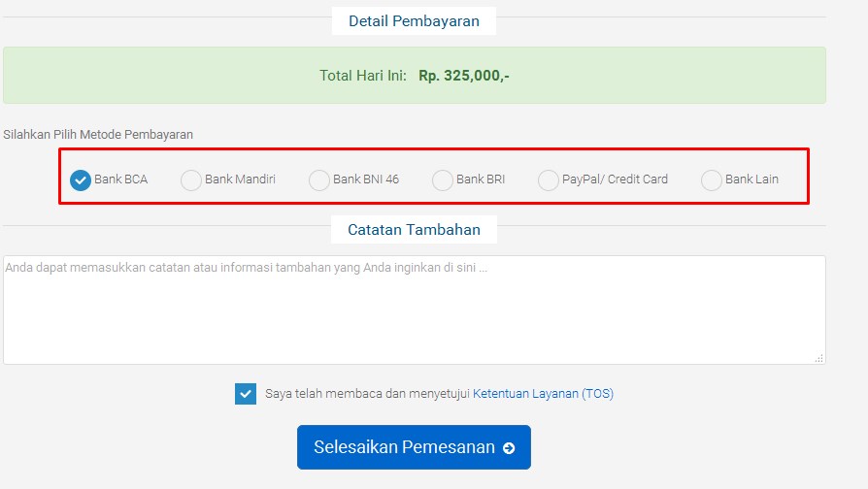Image resolution: width=868 pixels, height=489 pixels.
Task: Click the notes textarea resize grip
Action: pos(819,358)
